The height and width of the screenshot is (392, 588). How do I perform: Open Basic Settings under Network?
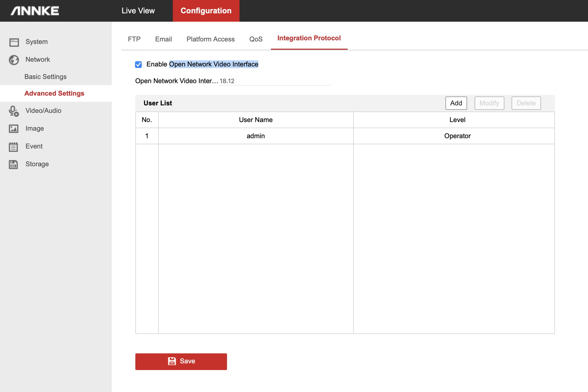point(46,77)
